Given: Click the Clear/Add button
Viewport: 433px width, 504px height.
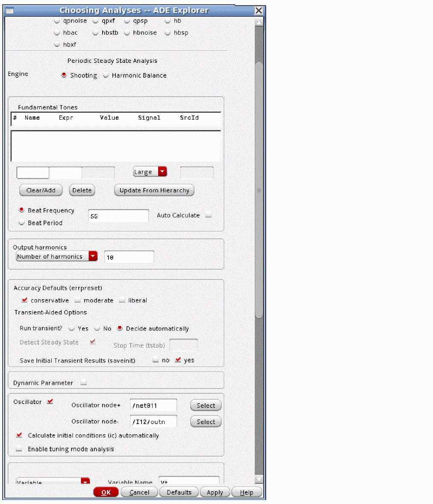Looking at the screenshot, I should click(41, 190).
